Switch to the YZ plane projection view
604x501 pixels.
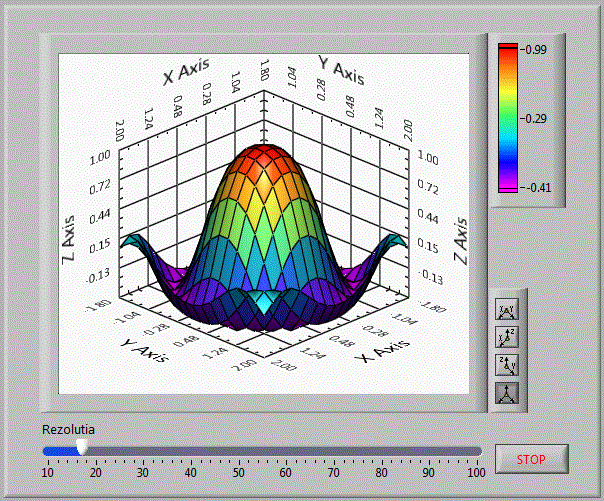coord(507,365)
